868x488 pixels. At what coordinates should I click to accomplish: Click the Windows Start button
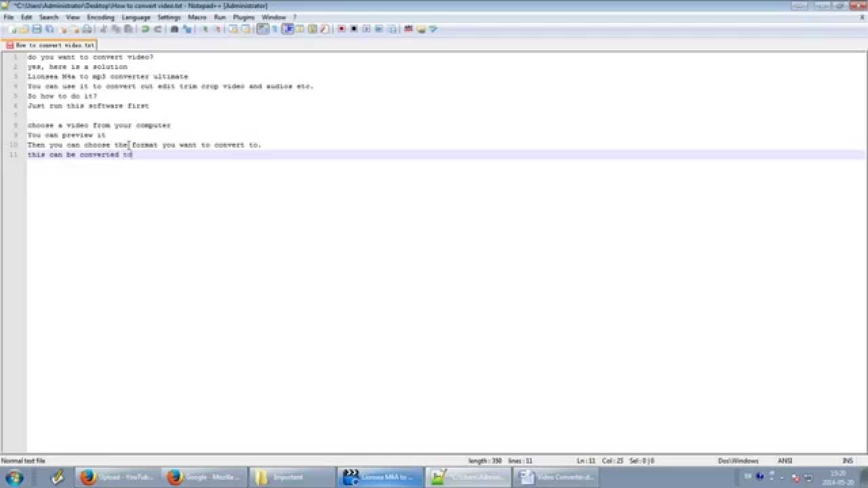[14, 477]
